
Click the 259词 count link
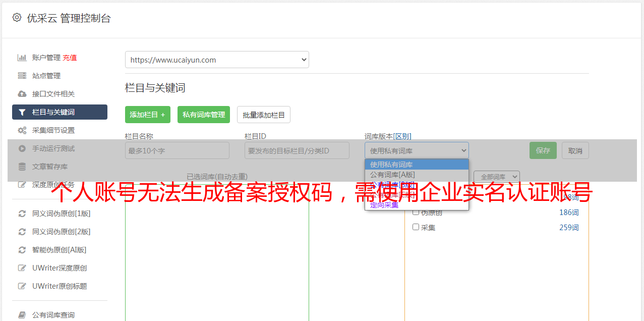(x=569, y=228)
